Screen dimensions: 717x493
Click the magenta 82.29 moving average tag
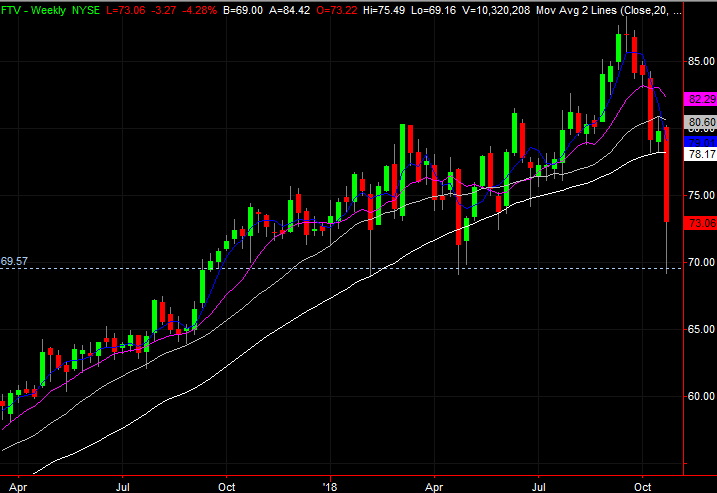click(700, 99)
